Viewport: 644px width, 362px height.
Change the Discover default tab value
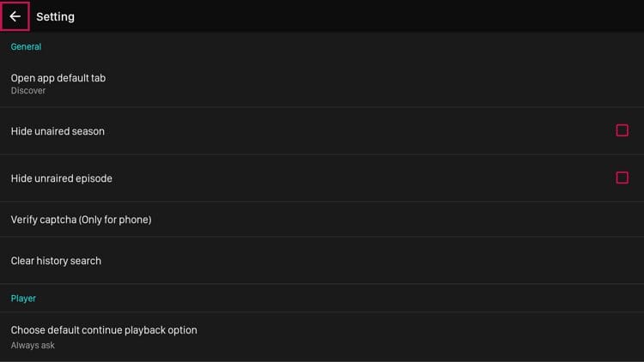click(x=28, y=91)
